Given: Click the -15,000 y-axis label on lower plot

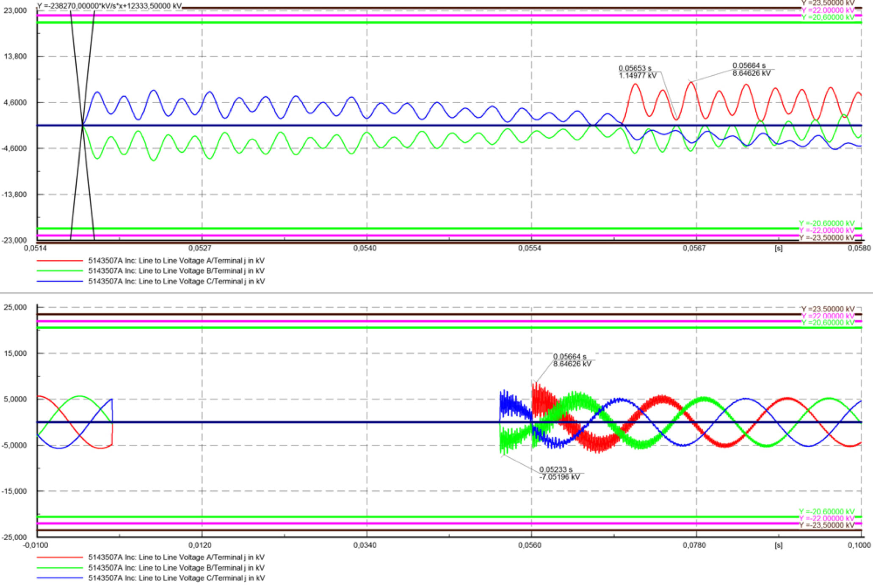Looking at the screenshot, I should (14, 491).
